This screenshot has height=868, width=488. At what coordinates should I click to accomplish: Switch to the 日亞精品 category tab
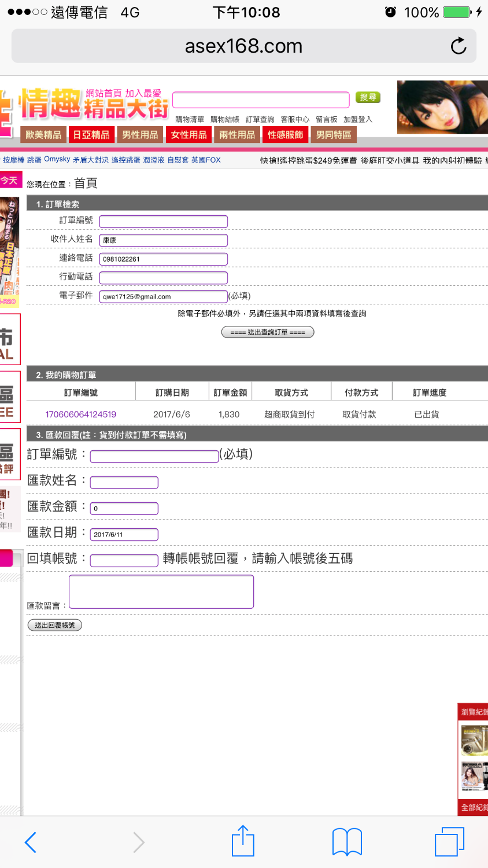[91, 135]
